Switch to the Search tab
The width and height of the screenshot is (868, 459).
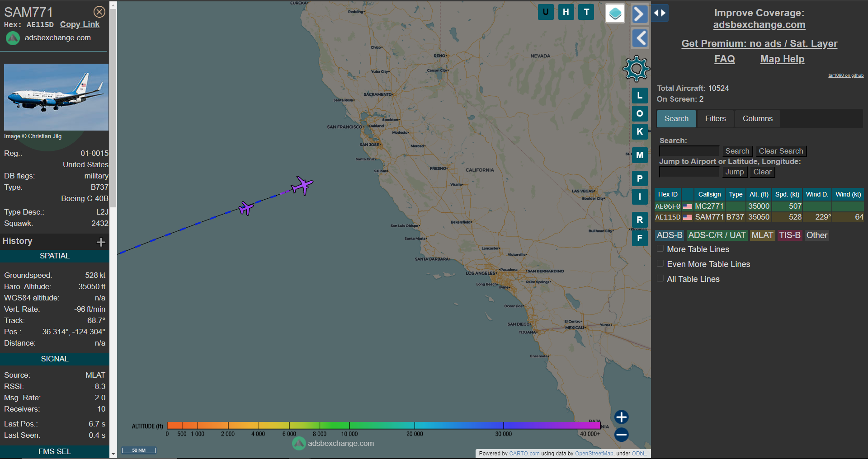click(676, 119)
